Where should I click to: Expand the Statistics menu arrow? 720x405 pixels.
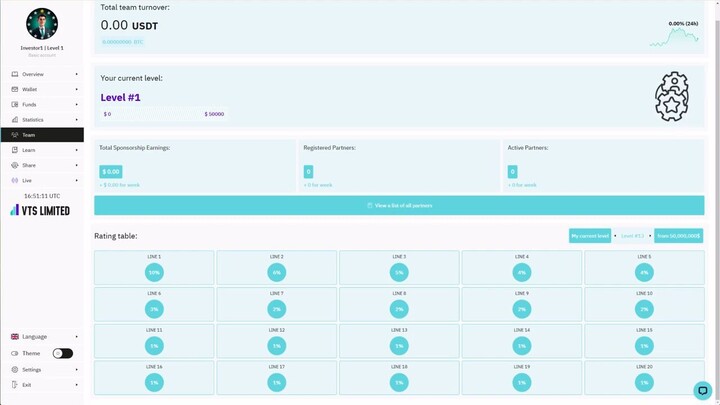coord(77,119)
